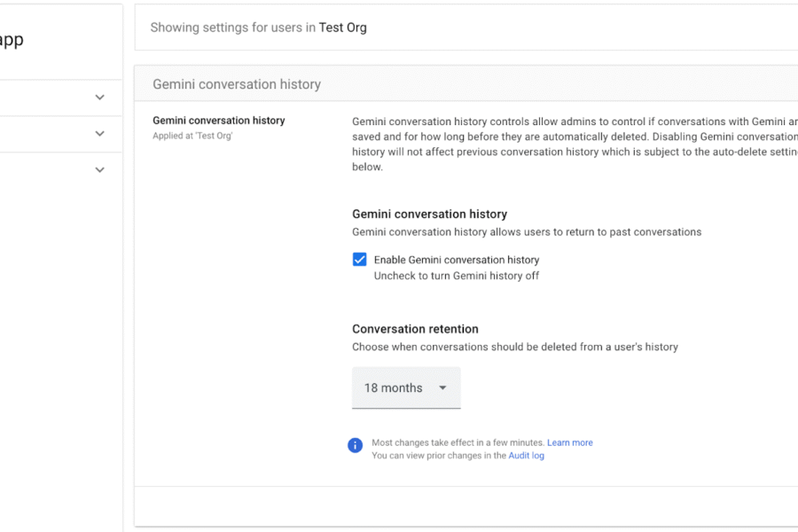Viewport: 798px width, 532px height.
Task: Expand the first sidebar section chevron
Action: [99, 98]
